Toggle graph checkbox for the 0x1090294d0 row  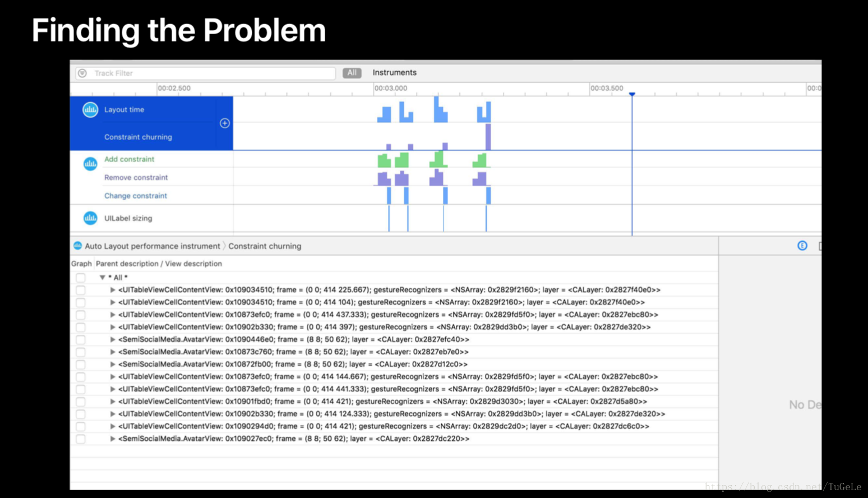point(81,427)
